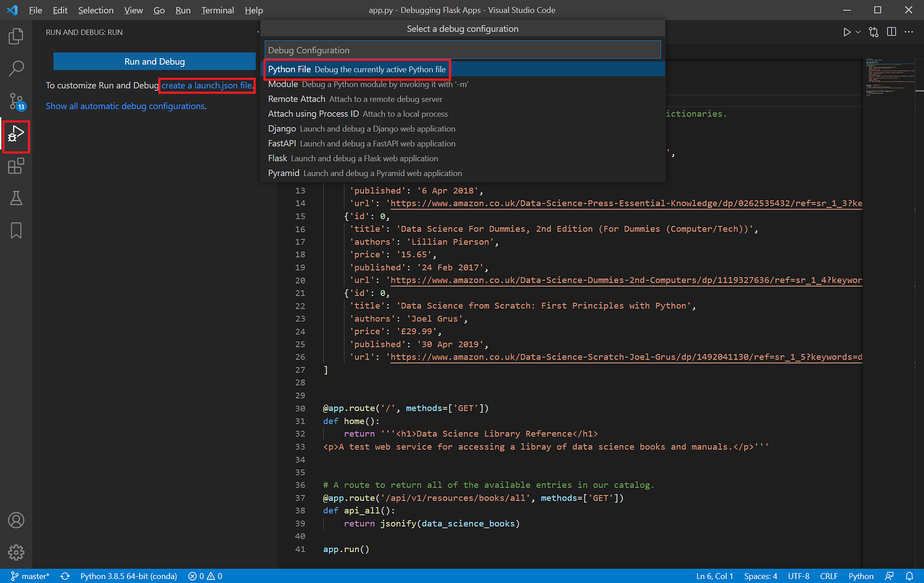Viewport: 924px width, 583px height.
Task: Click the Debug Configuration input field
Action: coord(463,50)
